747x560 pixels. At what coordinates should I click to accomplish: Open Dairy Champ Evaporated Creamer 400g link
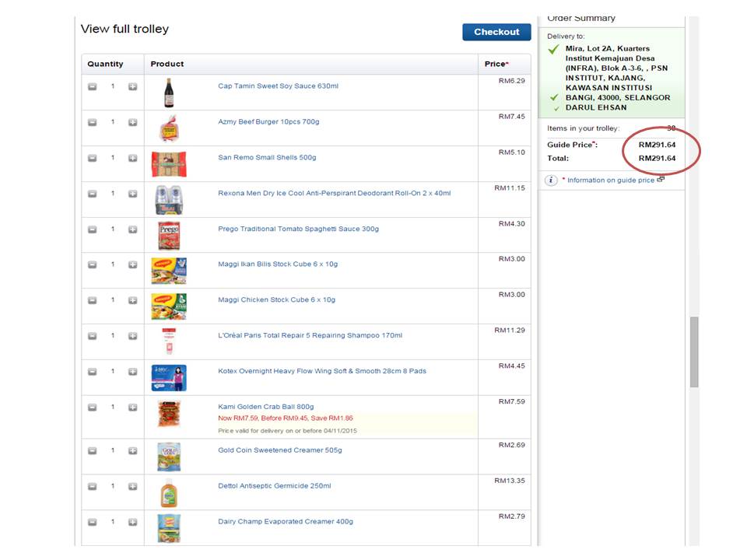pos(286,522)
